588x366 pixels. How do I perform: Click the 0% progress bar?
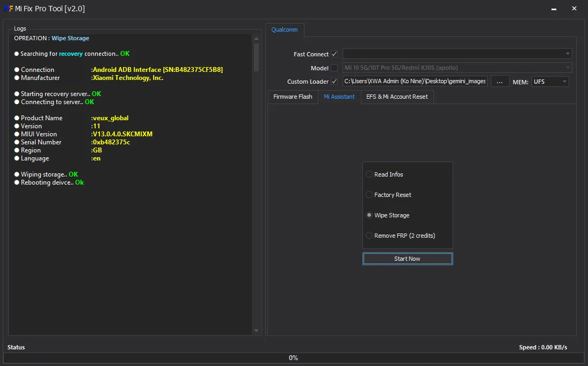point(294,358)
